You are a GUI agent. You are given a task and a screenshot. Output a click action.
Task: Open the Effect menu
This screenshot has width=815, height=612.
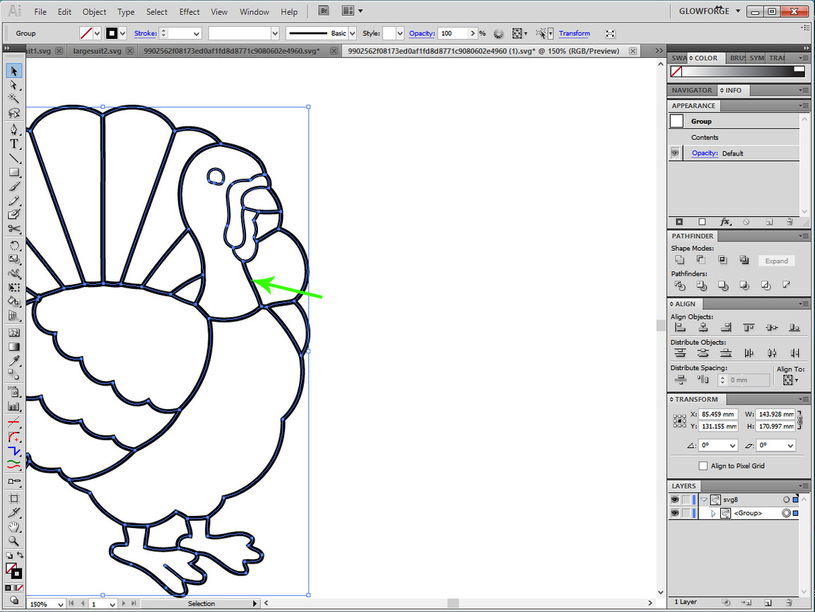tap(189, 11)
